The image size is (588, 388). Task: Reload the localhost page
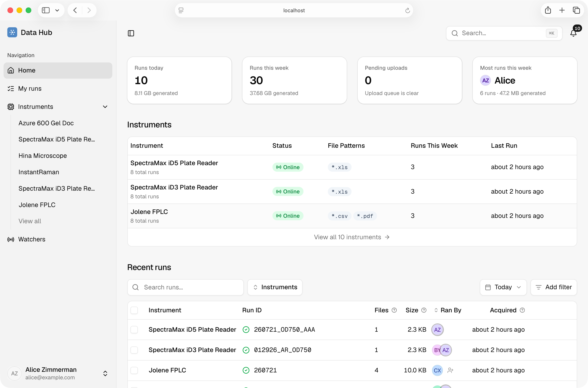[407, 10]
